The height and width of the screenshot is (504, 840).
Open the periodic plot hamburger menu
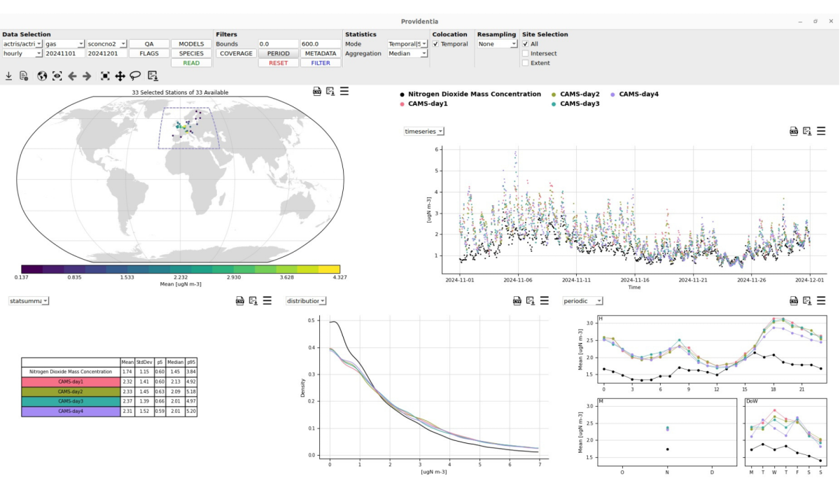tap(821, 300)
